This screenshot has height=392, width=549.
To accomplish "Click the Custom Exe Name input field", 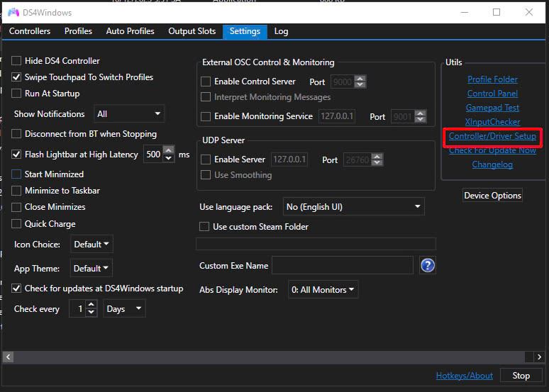I will pos(343,265).
